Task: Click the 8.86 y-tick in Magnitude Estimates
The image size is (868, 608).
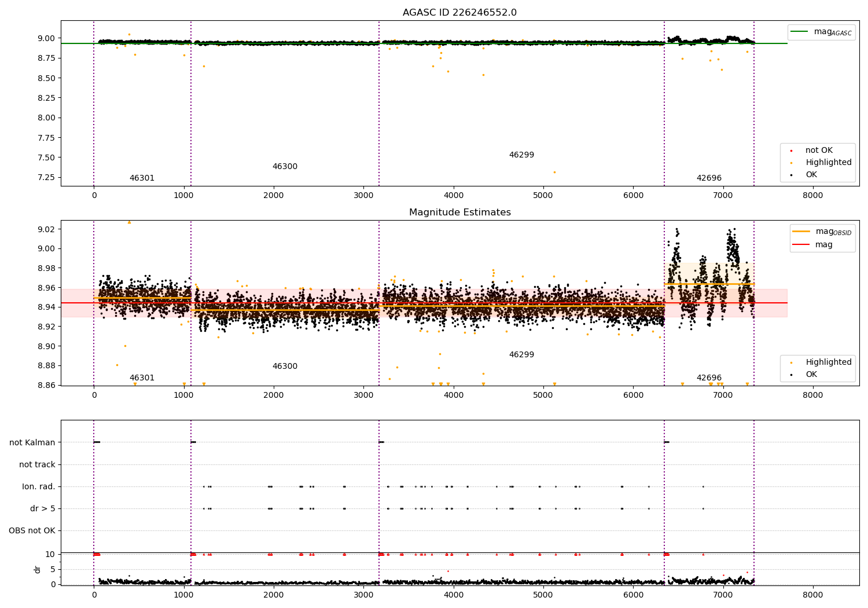Action: 46,386
